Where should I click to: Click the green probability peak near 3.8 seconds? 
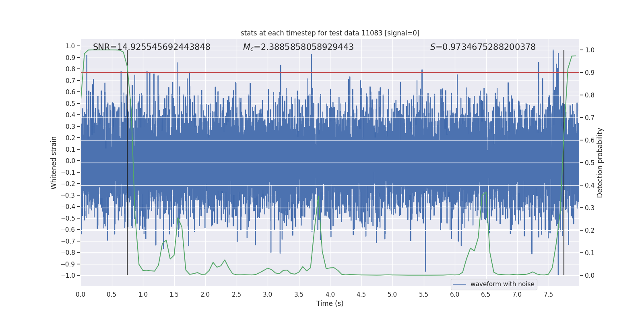click(x=318, y=197)
